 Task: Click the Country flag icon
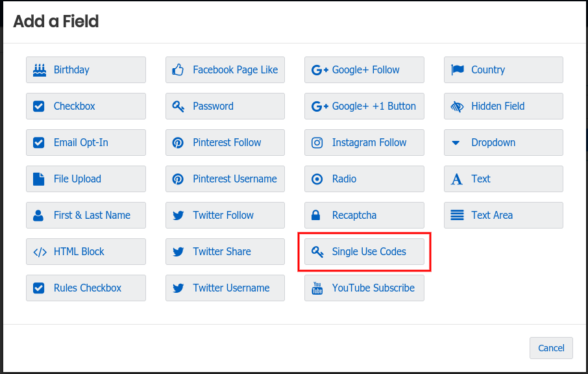(457, 69)
